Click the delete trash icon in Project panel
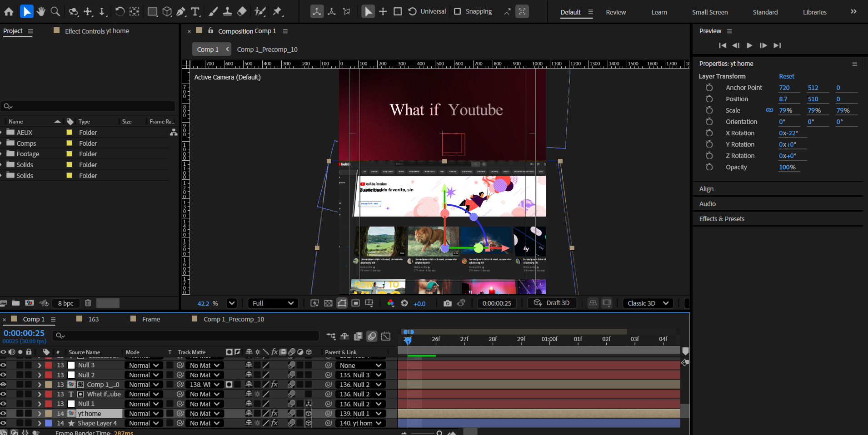 click(x=88, y=303)
